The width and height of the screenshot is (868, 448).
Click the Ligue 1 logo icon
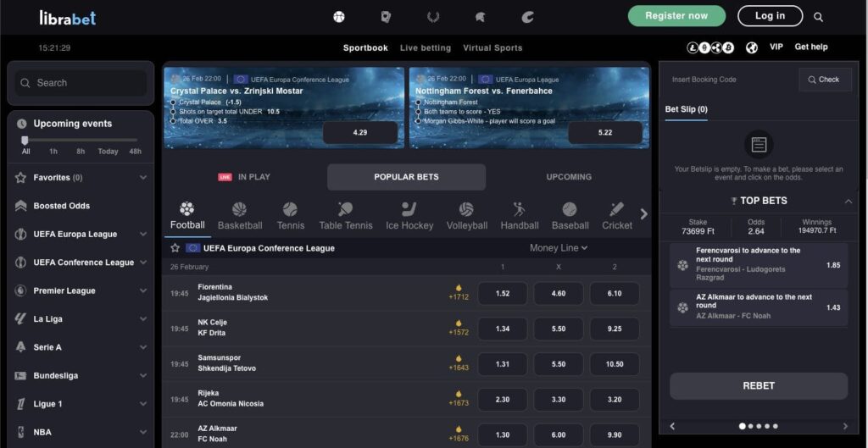coord(20,404)
